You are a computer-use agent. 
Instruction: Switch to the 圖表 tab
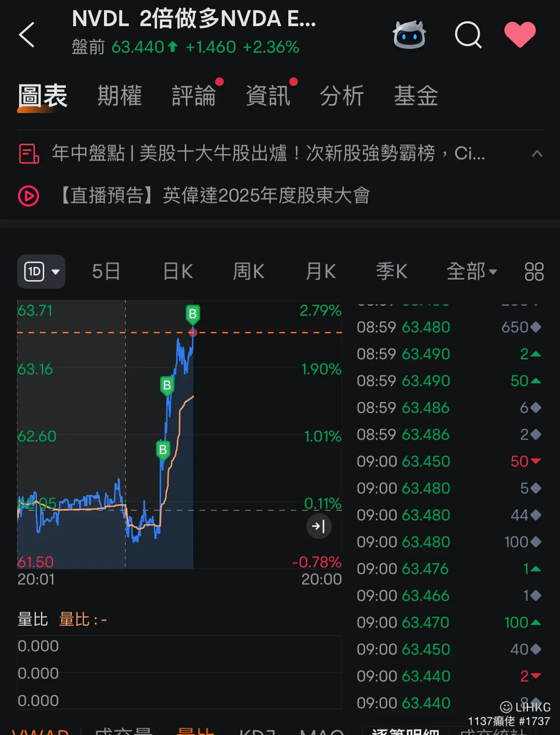(43, 95)
